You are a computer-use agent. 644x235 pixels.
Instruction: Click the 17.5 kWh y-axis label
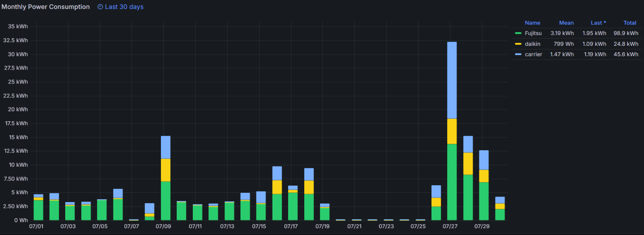(x=17, y=123)
